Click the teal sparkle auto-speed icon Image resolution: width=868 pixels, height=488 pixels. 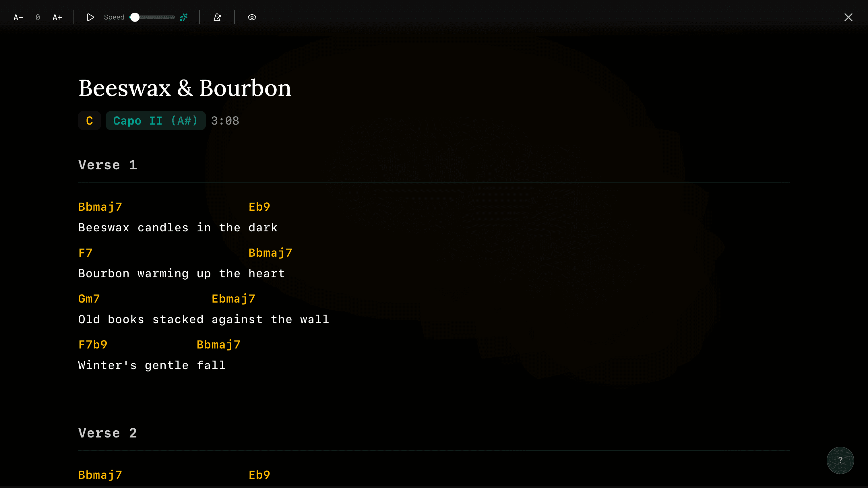point(184,18)
